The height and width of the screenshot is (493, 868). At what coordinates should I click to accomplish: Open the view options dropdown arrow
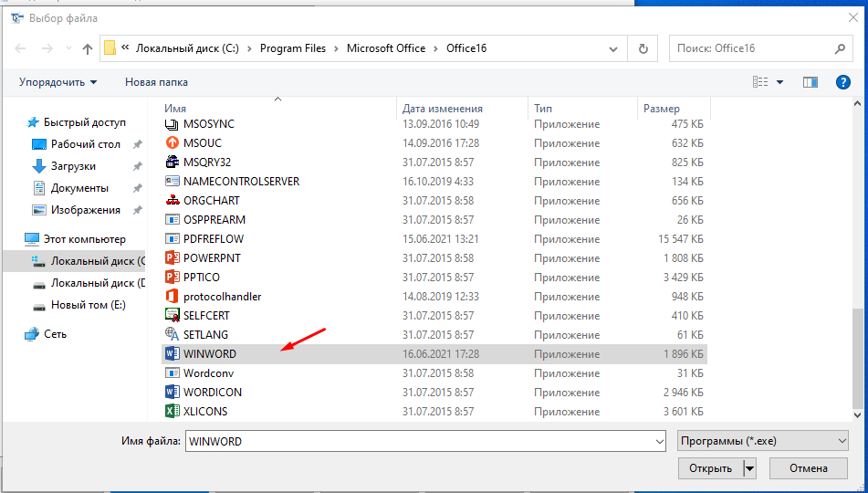(x=780, y=82)
